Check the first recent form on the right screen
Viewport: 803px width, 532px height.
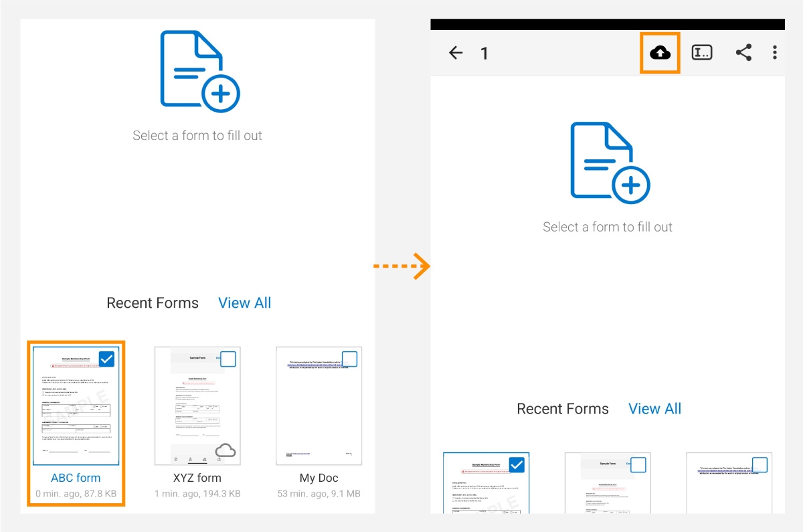point(516,464)
